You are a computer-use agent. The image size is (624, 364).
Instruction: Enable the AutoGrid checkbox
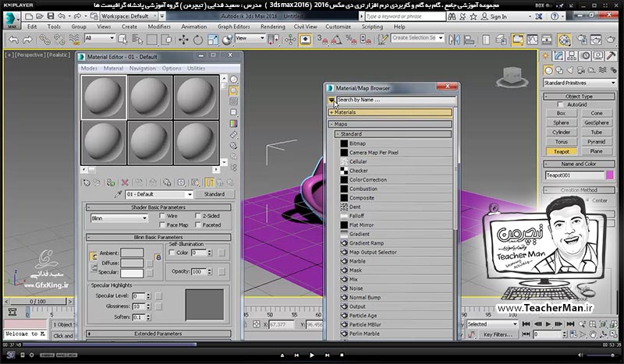[560, 104]
